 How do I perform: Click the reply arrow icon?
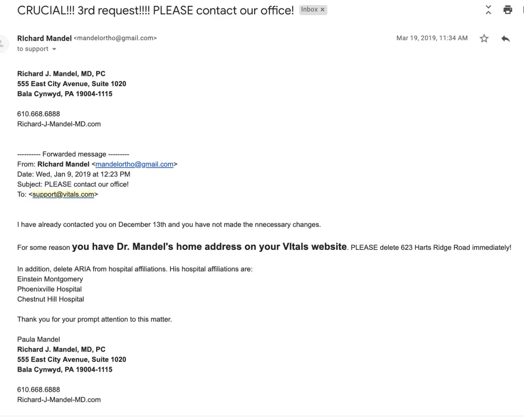pos(506,39)
